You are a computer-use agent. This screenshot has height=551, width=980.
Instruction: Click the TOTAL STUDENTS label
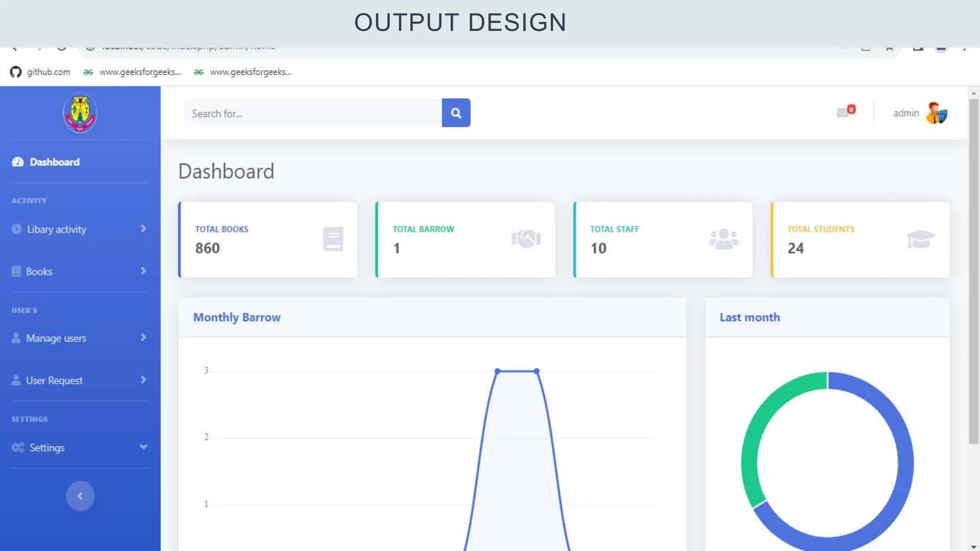pos(821,229)
